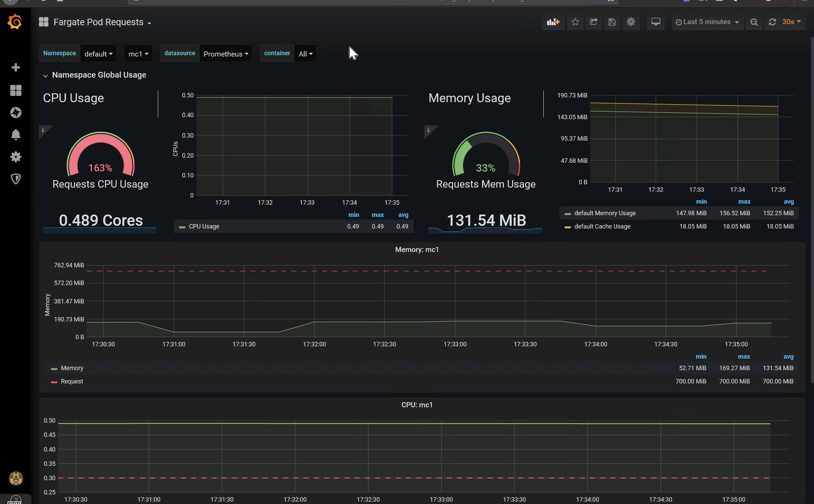This screenshot has width=814, height=504.
Task: Open the Last 5 minutes time picker
Action: tap(707, 22)
